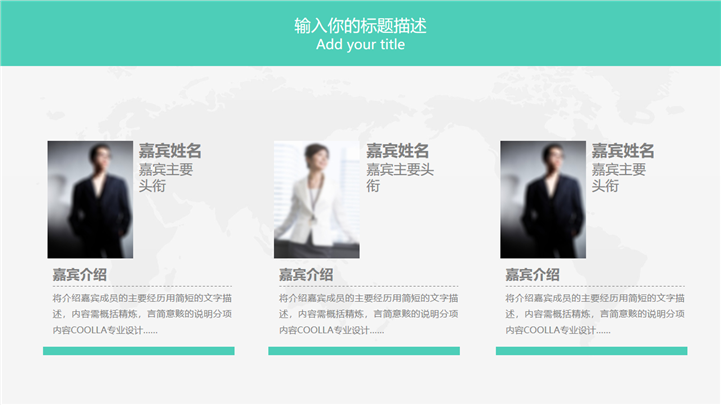Click the middle 嘉宾介绍 heading
This screenshot has height=405, width=721.
(306, 275)
